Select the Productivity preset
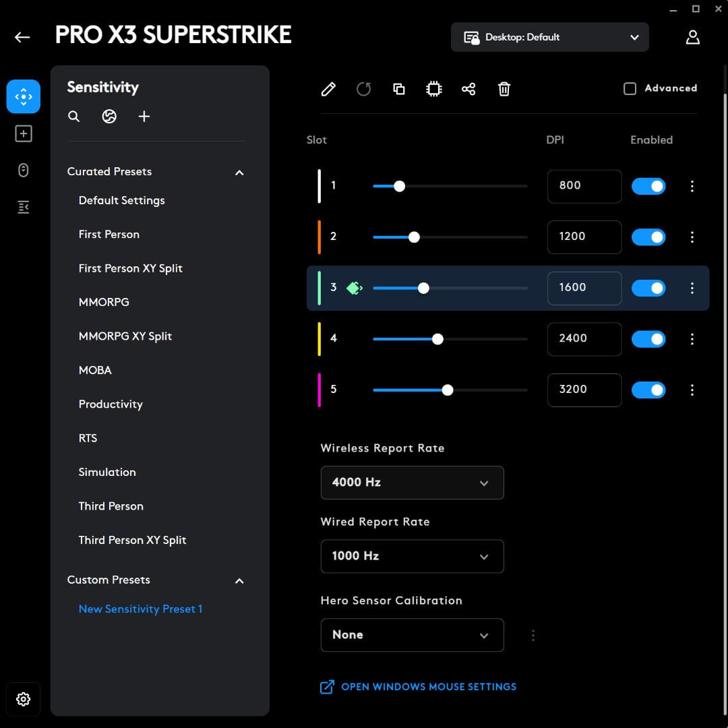The width and height of the screenshot is (728, 728). pyautogui.click(x=111, y=404)
